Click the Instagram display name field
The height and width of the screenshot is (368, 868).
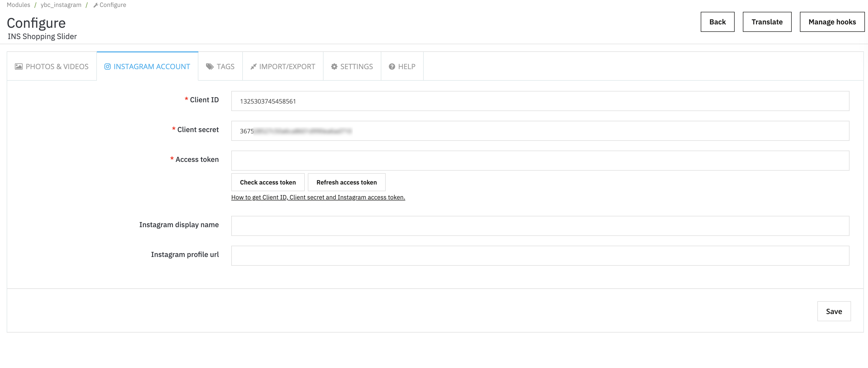(x=540, y=226)
